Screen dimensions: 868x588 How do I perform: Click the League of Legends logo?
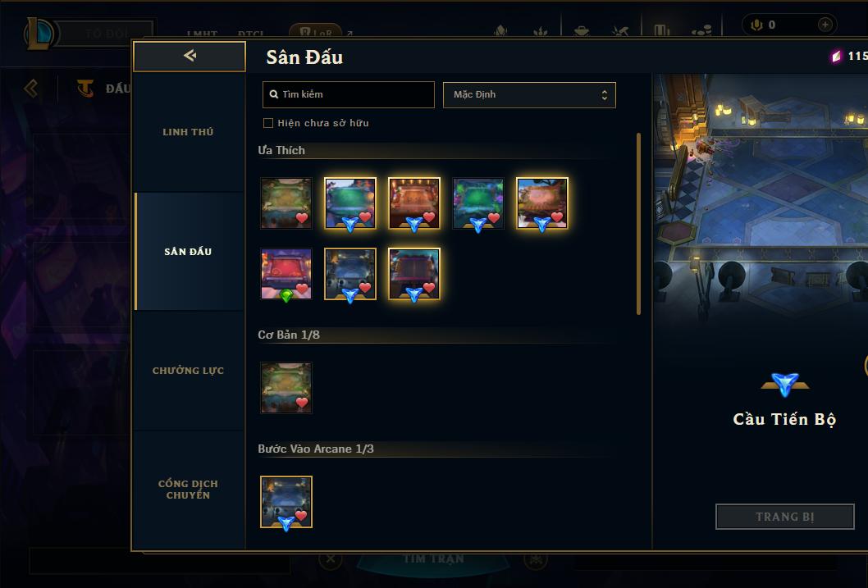(39, 33)
